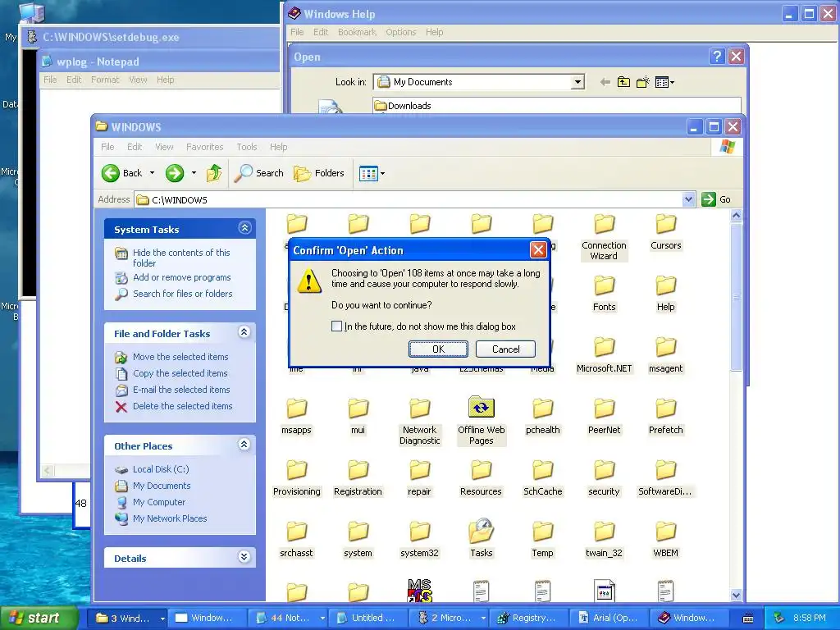Click the Up folder toolbar icon

click(x=214, y=173)
